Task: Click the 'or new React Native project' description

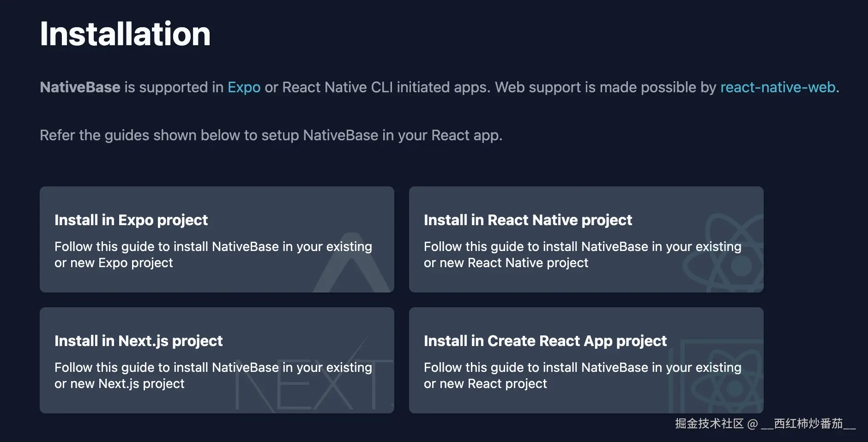Action: [x=506, y=263]
